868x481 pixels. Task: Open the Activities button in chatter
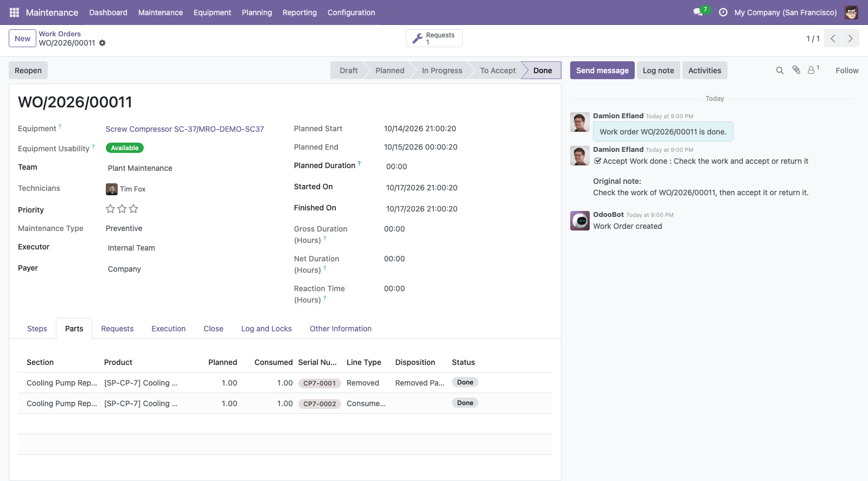pos(705,70)
